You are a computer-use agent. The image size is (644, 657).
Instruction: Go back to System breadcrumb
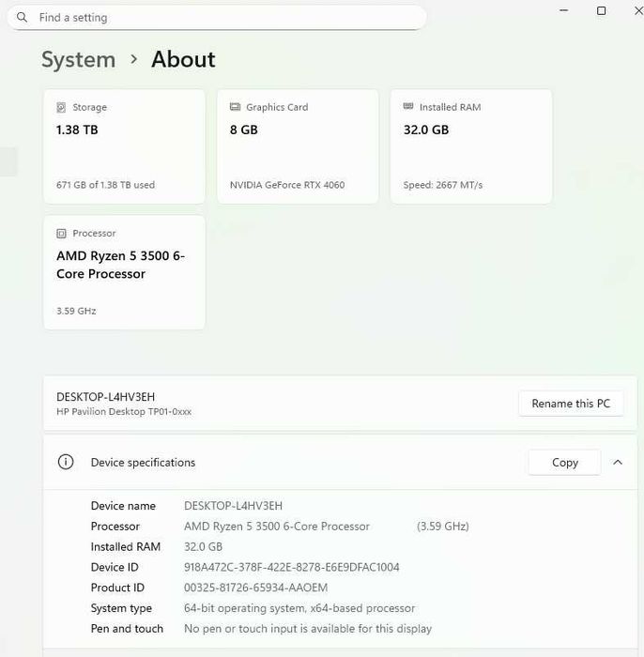click(x=78, y=59)
